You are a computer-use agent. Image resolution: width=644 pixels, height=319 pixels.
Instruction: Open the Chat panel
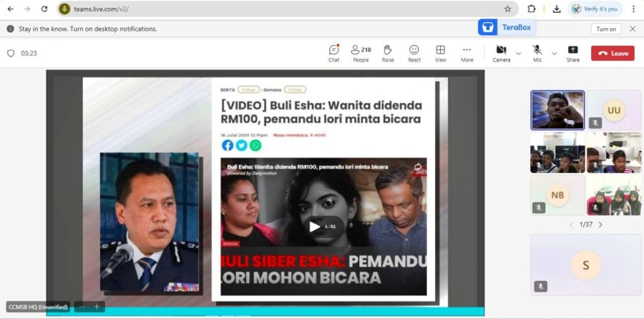[334, 53]
